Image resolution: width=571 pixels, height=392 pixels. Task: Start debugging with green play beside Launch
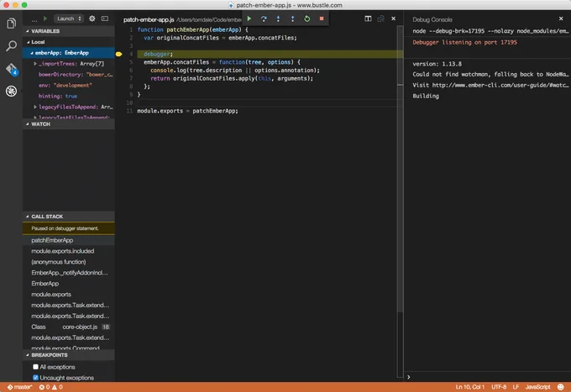pos(45,18)
